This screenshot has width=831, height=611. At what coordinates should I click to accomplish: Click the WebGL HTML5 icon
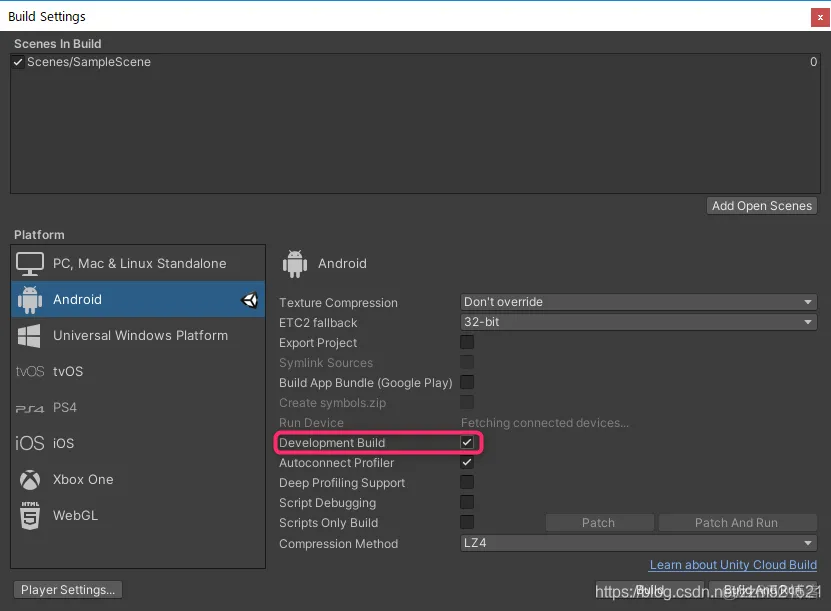point(30,516)
